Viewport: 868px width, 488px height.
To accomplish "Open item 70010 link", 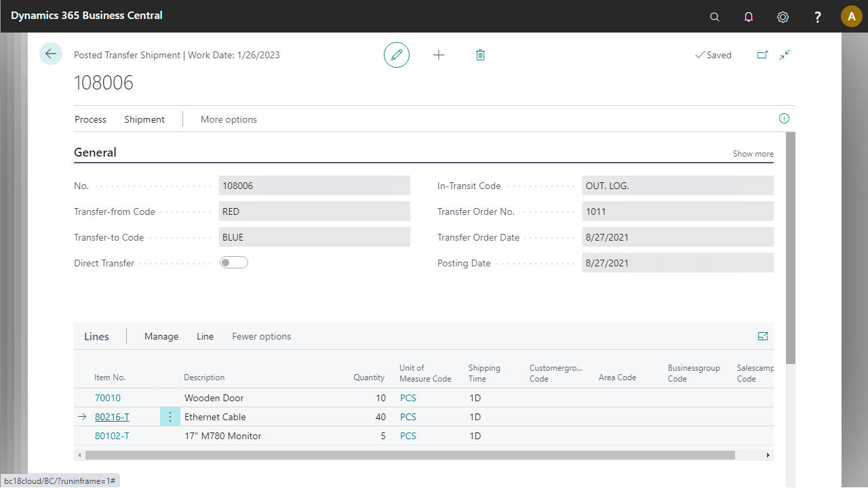I will pyautogui.click(x=108, y=398).
